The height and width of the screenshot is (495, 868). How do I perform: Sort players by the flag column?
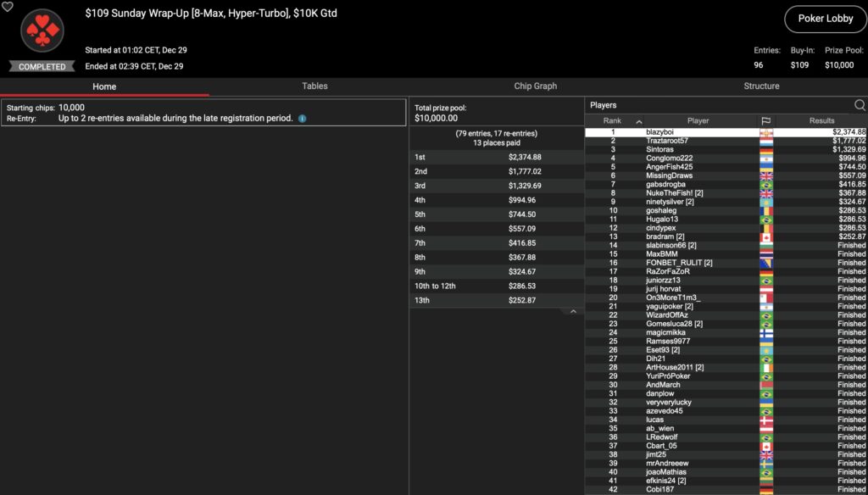(765, 121)
